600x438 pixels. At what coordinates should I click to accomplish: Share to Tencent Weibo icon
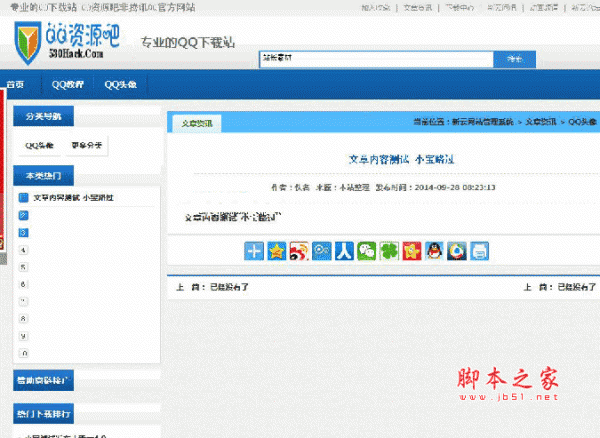tap(321, 251)
